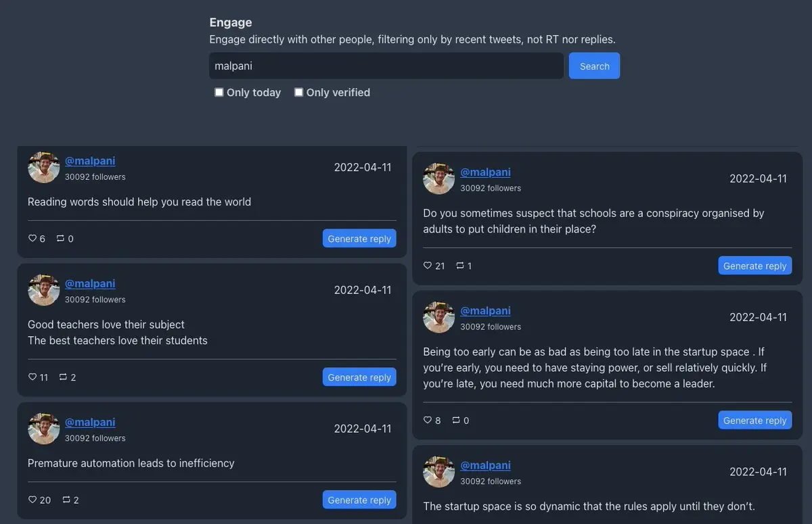The width and height of the screenshot is (812, 524).
Task: Click profile avatar on 'Reading words' tweet
Action: (x=44, y=167)
